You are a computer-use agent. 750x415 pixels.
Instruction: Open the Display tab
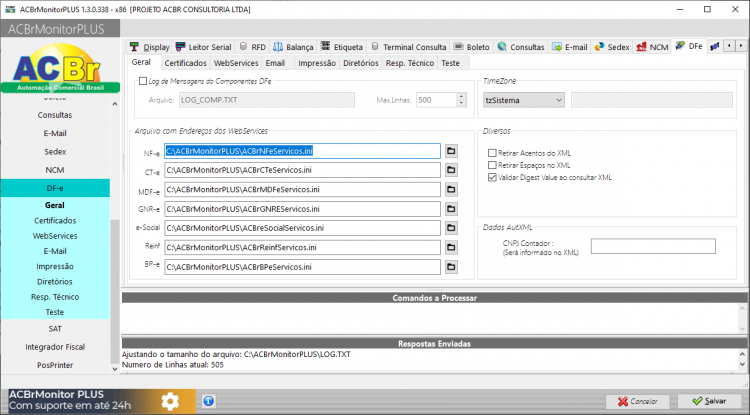[x=150, y=47]
